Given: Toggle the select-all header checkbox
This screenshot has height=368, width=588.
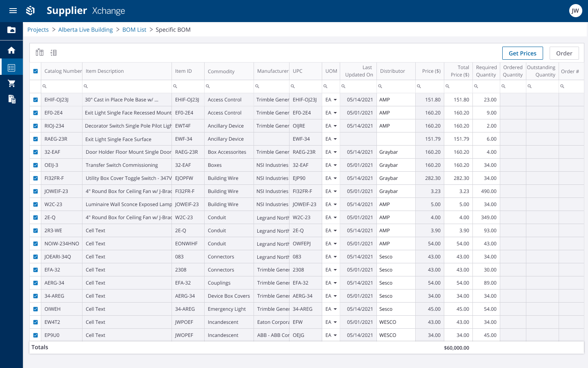Looking at the screenshot, I should click(x=36, y=71).
